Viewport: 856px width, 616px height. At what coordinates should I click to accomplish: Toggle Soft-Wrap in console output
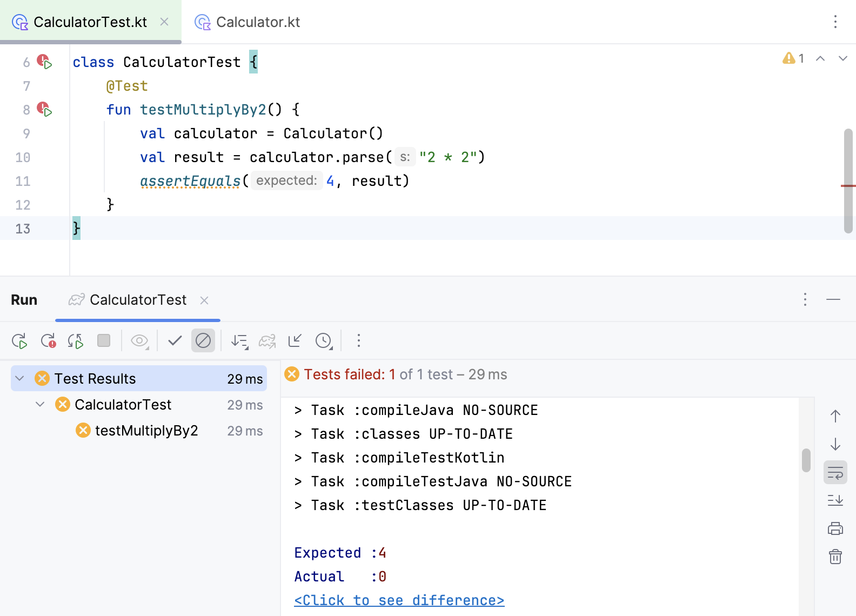(x=835, y=473)
